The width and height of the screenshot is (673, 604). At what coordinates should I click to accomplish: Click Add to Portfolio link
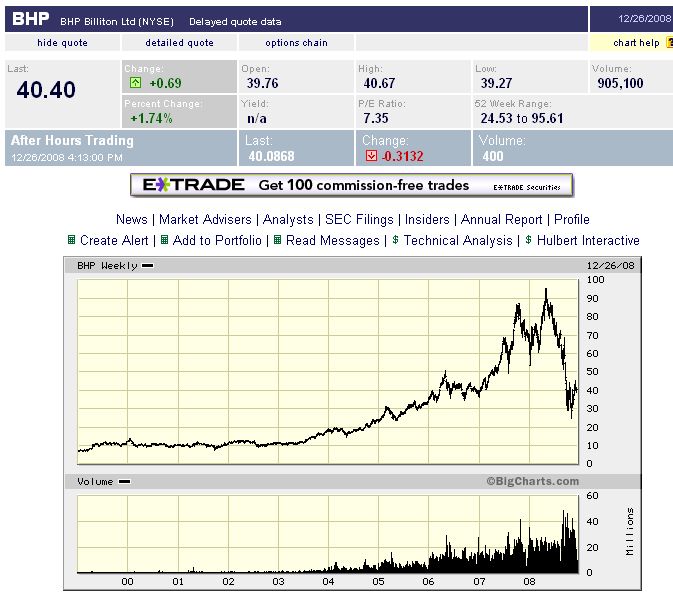click(x=217, y=240)
